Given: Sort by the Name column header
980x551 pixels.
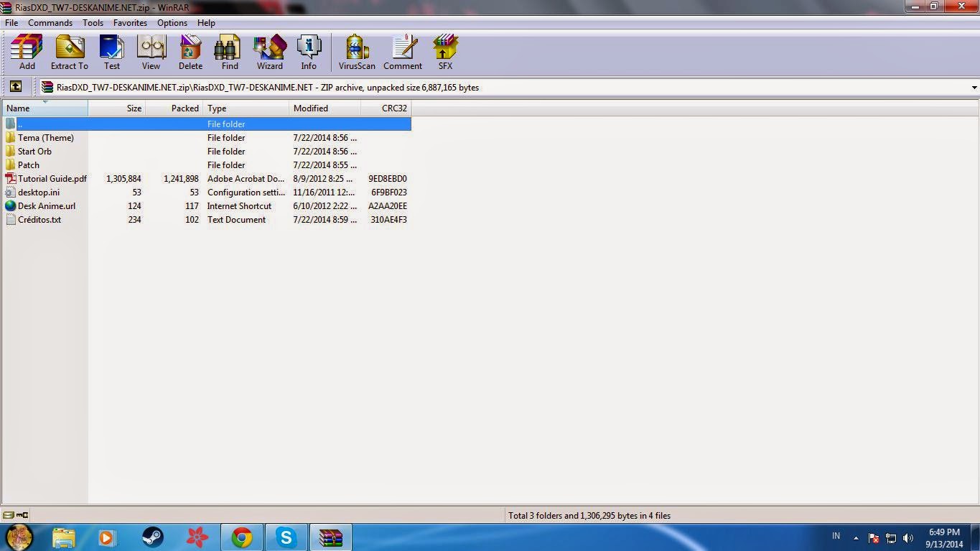Looking at the screenshot, I should [x=45, y=108].
